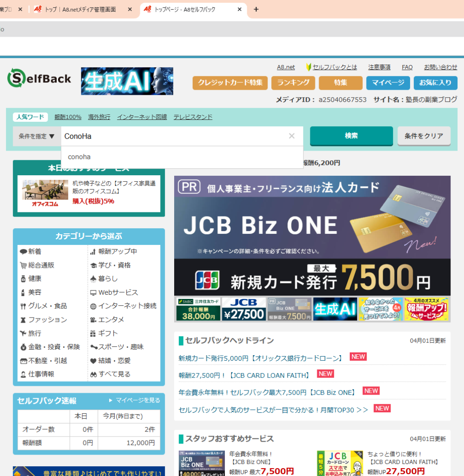Open the スポーツ・趣味 category
The width and height of the screenshot is (464, 476).
click(117, 347)
